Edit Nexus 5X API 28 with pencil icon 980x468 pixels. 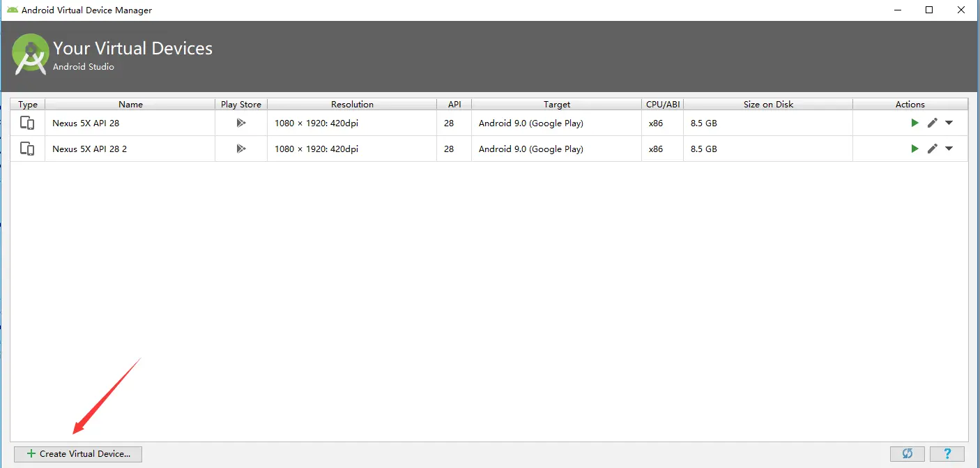tap(932, 123)
